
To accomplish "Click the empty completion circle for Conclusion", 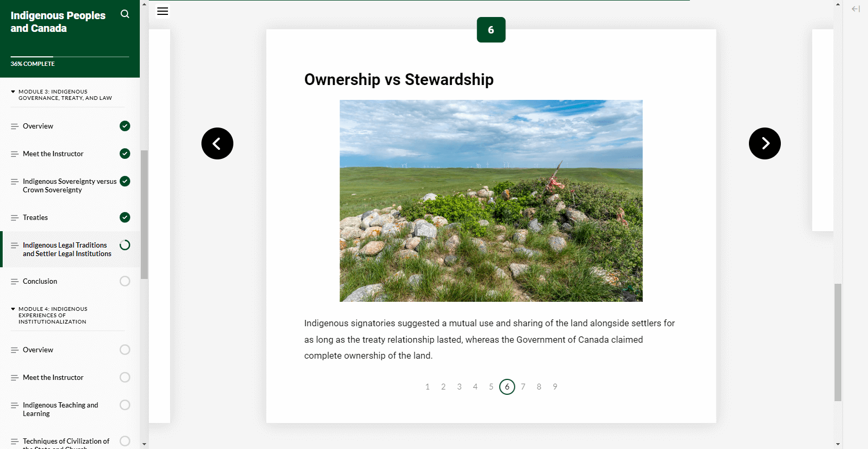I will tap(125, 281).
